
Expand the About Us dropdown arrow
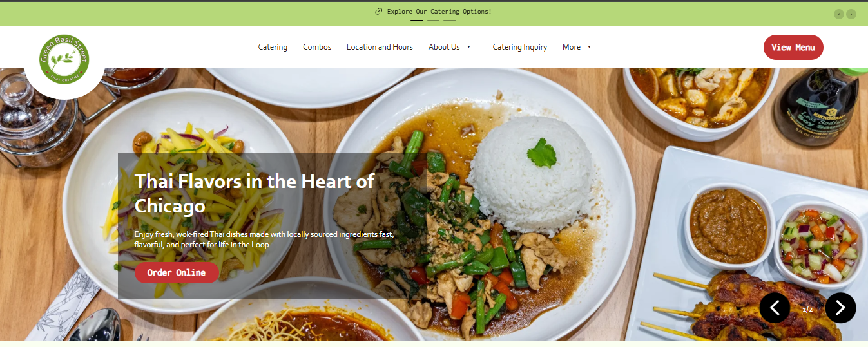pos(468,47)
